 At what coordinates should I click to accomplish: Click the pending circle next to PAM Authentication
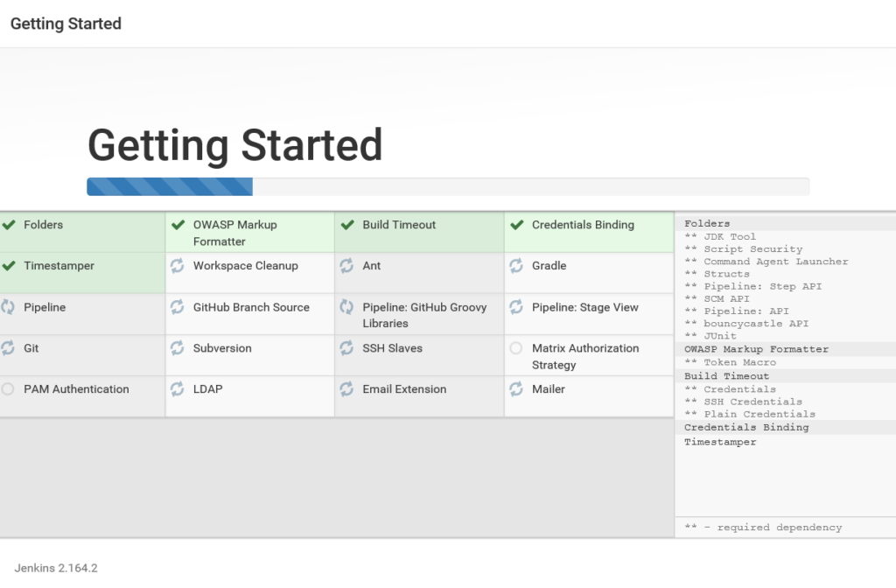[7, 389]
